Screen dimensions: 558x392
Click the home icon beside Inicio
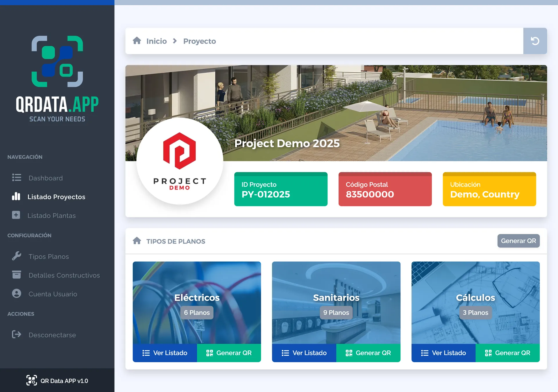point(137,41)
